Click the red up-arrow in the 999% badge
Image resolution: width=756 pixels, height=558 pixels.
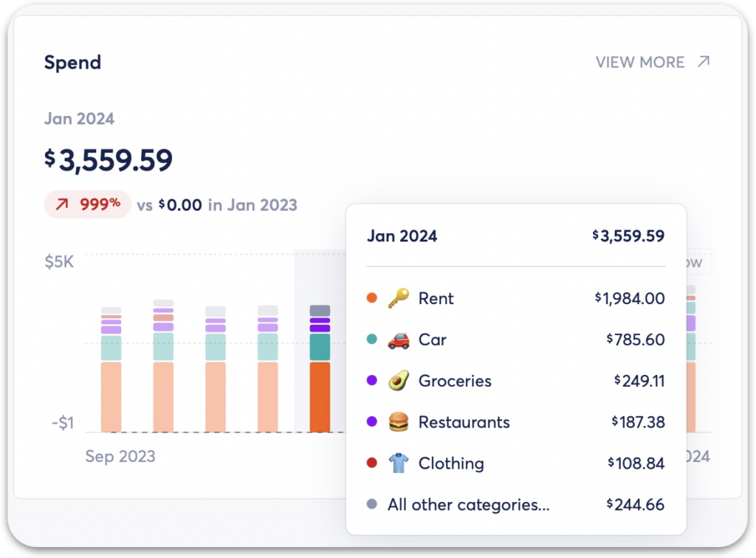(x=62, y=204)
